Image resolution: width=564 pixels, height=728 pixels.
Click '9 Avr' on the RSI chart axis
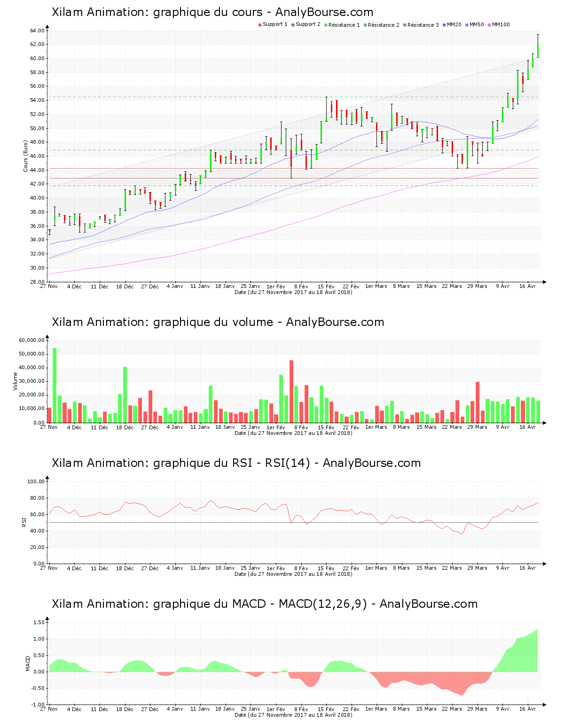pos(502,568)
